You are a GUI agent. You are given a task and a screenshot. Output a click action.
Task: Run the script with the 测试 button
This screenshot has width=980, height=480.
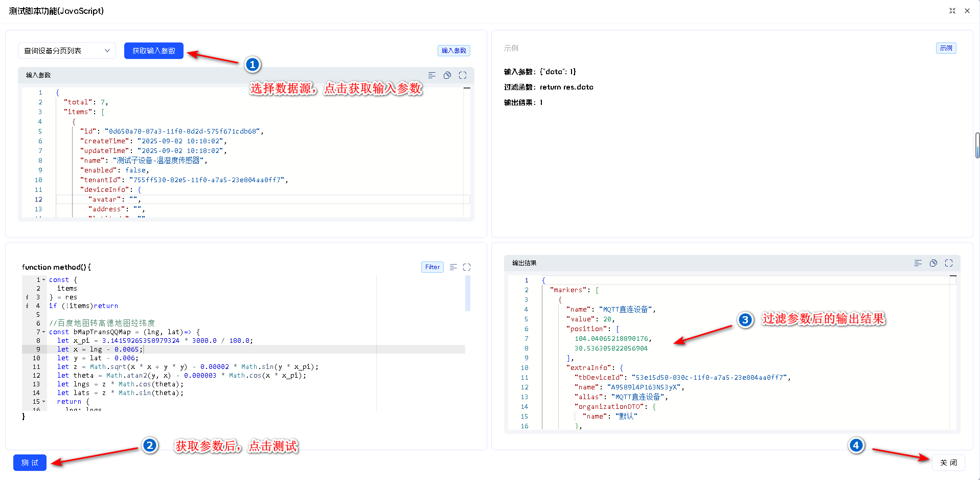pyautogui.click(x=30, y=463)
